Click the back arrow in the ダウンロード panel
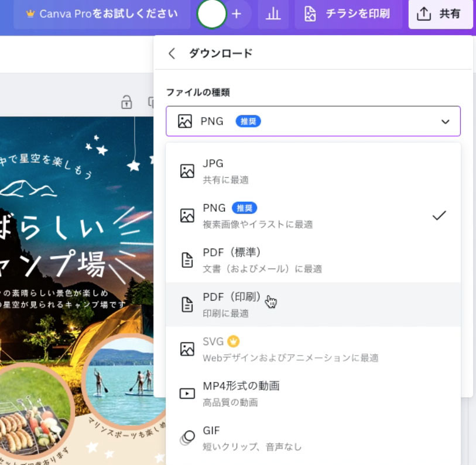Image resolution: width=476 pixels, height=465 pixels. 172,53
